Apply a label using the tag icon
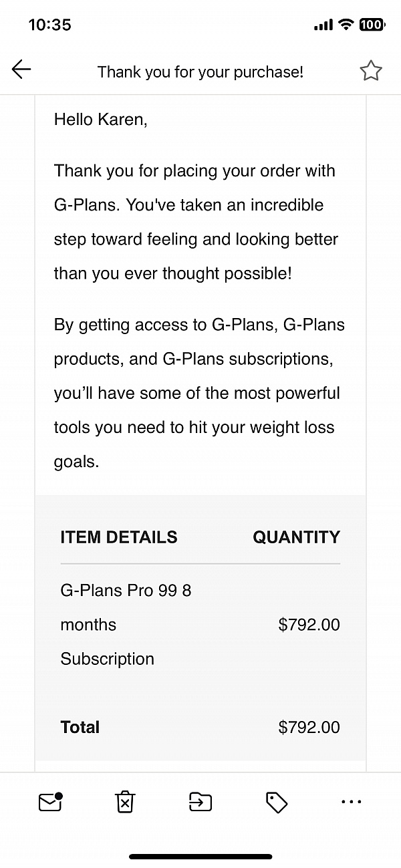 click(277, 802)
